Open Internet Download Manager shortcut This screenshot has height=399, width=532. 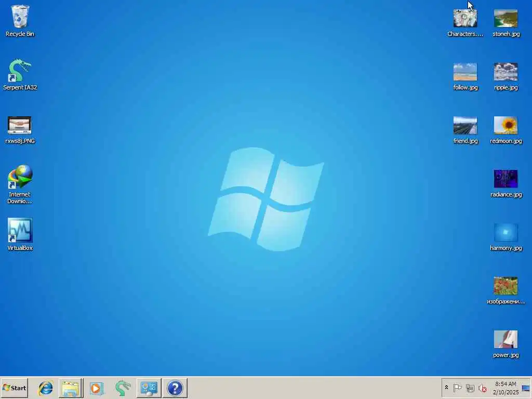coord(20,184)
